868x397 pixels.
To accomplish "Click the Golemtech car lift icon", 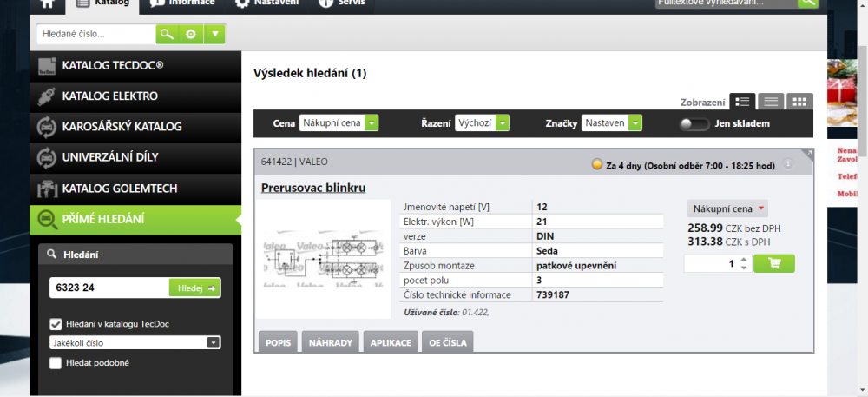I will point(47,189).
